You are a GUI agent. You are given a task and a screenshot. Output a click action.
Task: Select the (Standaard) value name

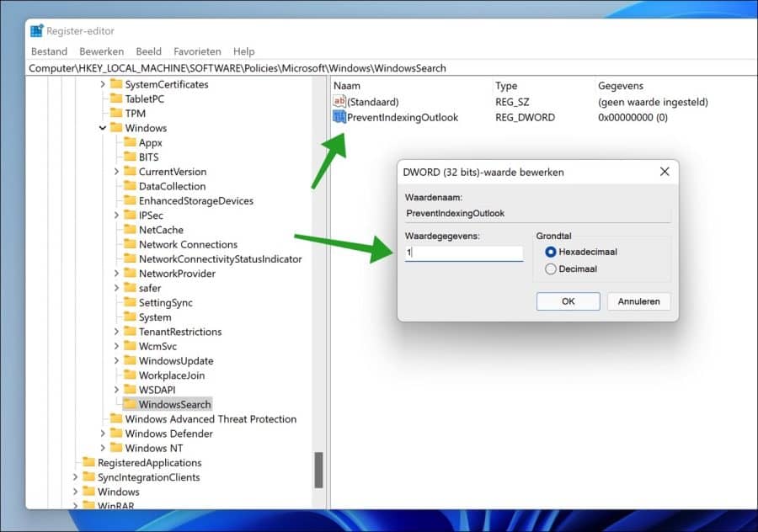click(x=373, y=102)
